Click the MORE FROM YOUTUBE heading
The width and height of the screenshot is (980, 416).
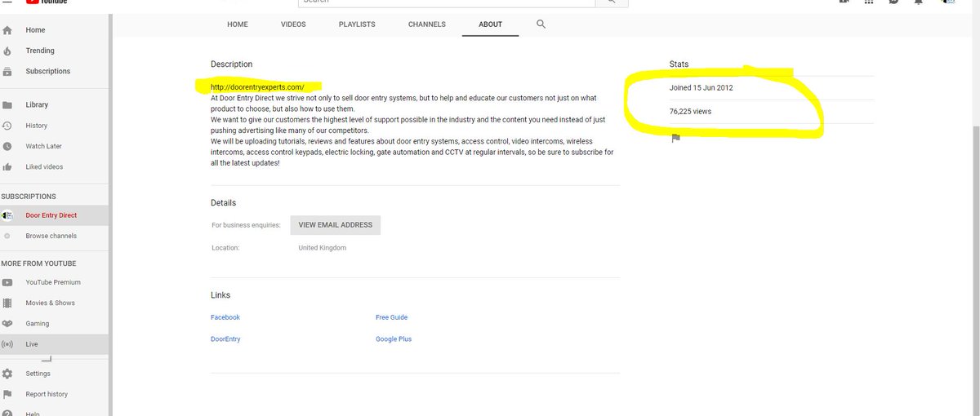tap(38, 263)
